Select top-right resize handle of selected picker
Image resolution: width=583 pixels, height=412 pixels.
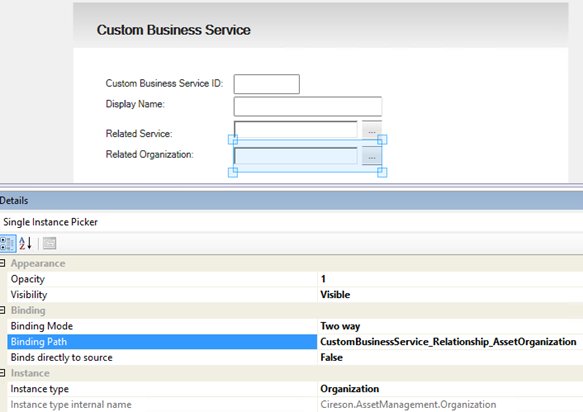point(382,139)
